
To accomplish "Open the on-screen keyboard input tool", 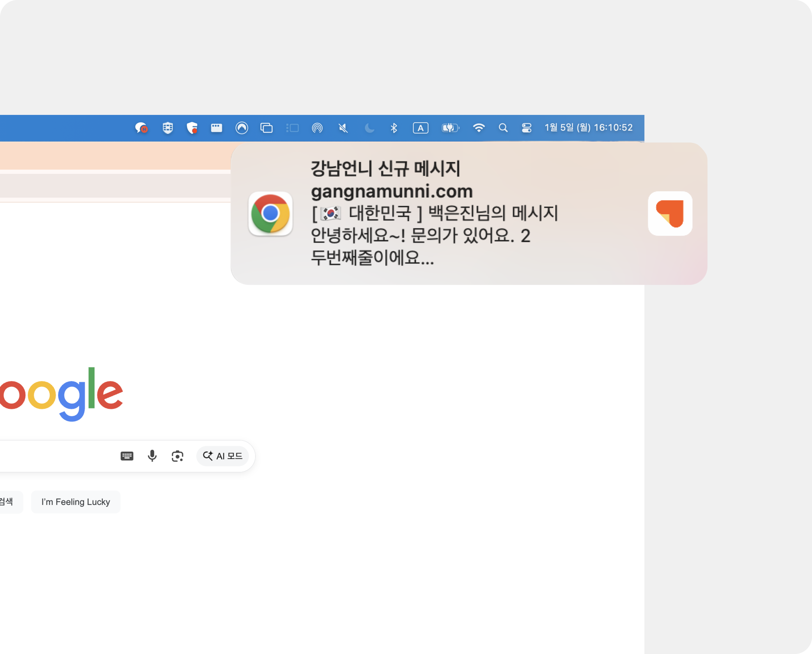I will tap(127, 456).
